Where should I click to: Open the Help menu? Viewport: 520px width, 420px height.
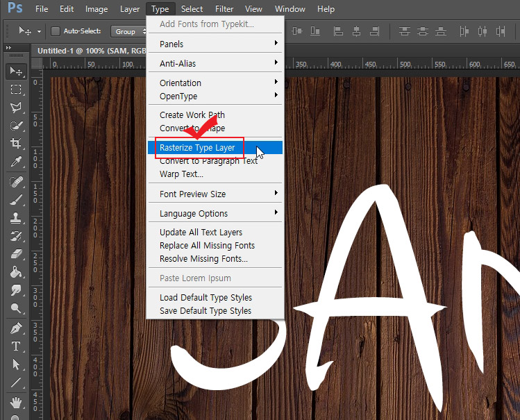tap(326, 9)
